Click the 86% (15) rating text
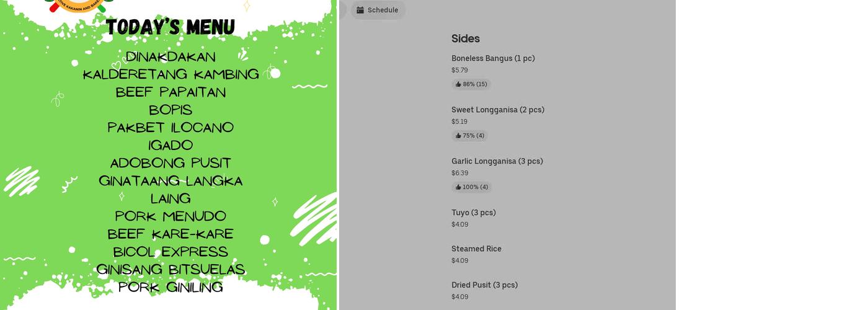Image resolution: width=868 pixels, height=310 pixels. [x=475, y=84]
